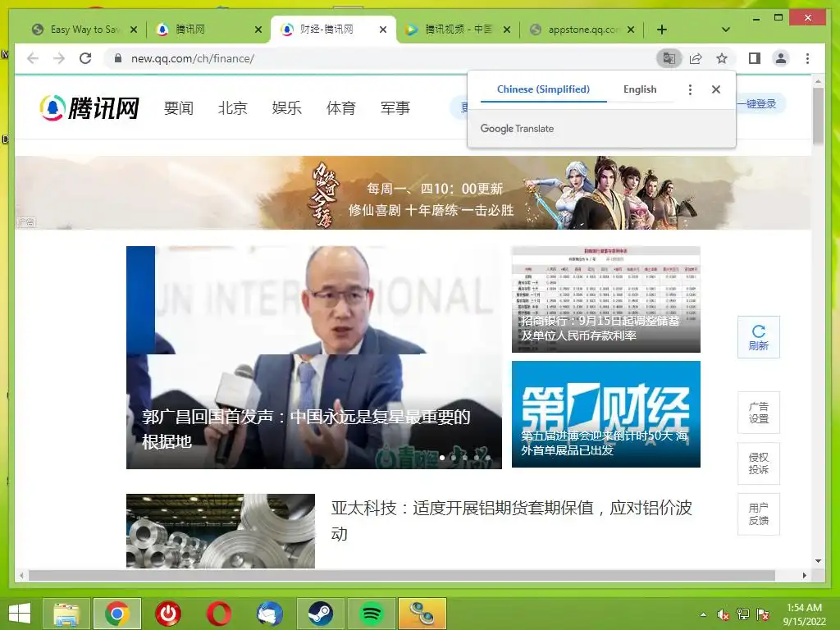Close the 腾讯视频 tab
Viewport: 840px width, 630px height.
[x=507, y=30]
